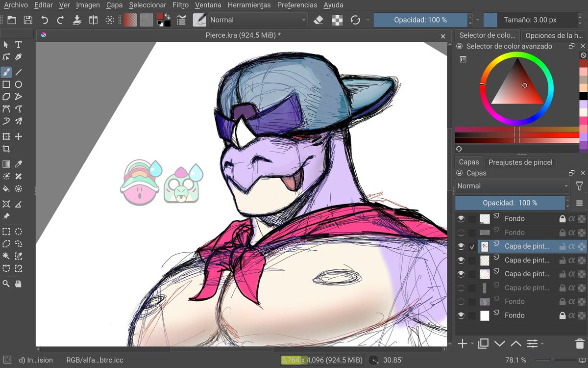
Task: Select the Zoom magnifier tool
Action: point(6,284)
